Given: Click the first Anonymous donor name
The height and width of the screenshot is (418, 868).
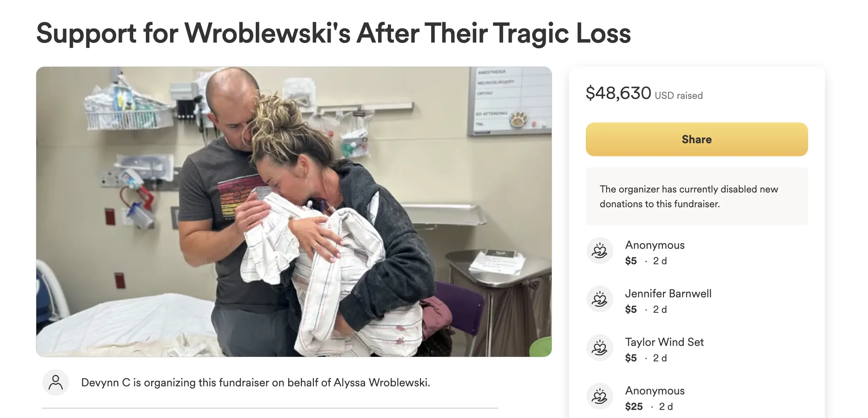Looking at the screenshot, I should (x=655, y=245).
